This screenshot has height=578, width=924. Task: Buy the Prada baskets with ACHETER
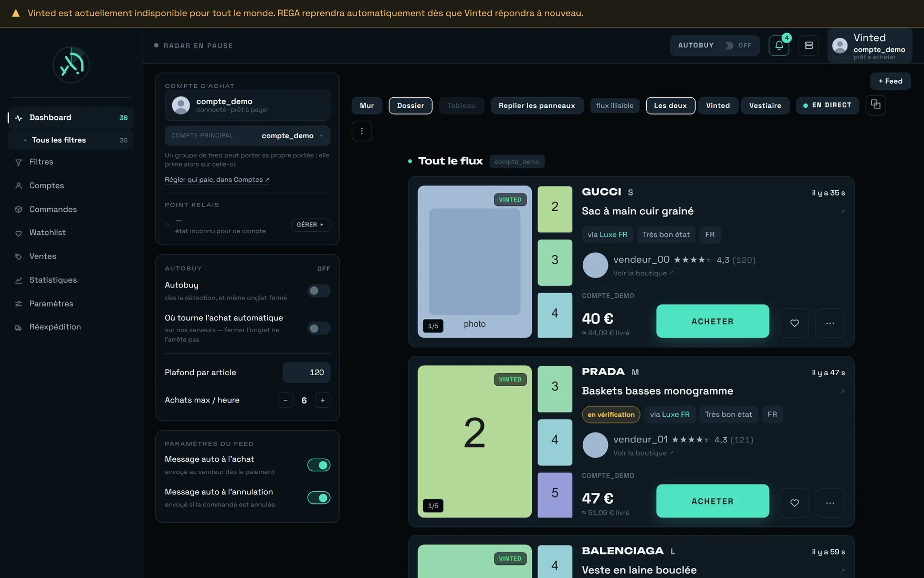712,501
